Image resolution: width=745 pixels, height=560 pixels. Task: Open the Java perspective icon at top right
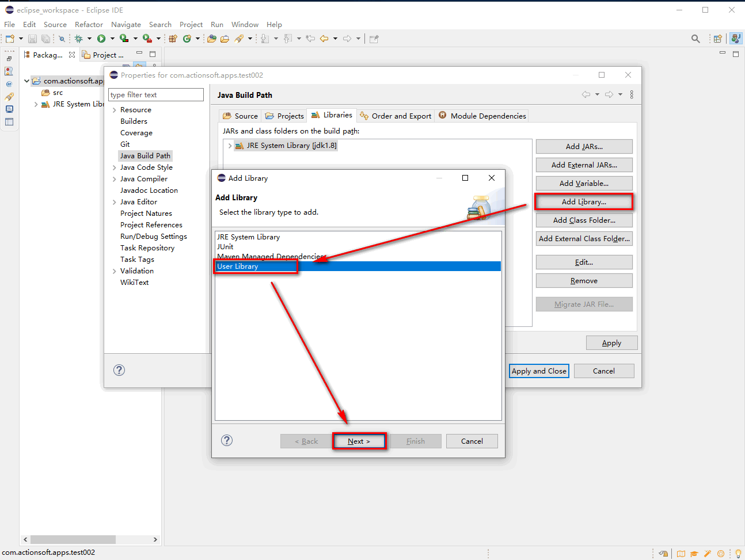(x=736, y=39)
